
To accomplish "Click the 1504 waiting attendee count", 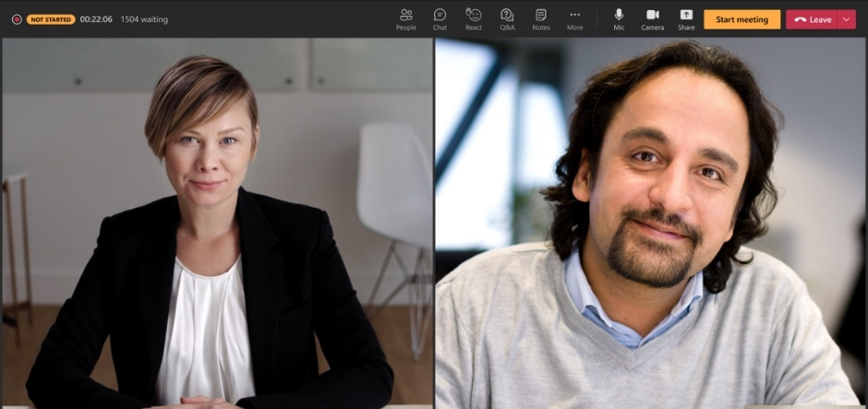I will tap(144, 19).
